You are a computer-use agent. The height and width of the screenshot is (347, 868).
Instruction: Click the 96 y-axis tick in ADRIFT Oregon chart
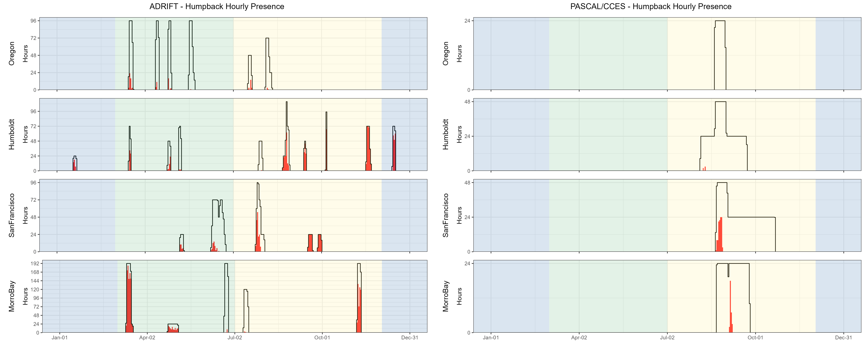(x=33, y=21)
